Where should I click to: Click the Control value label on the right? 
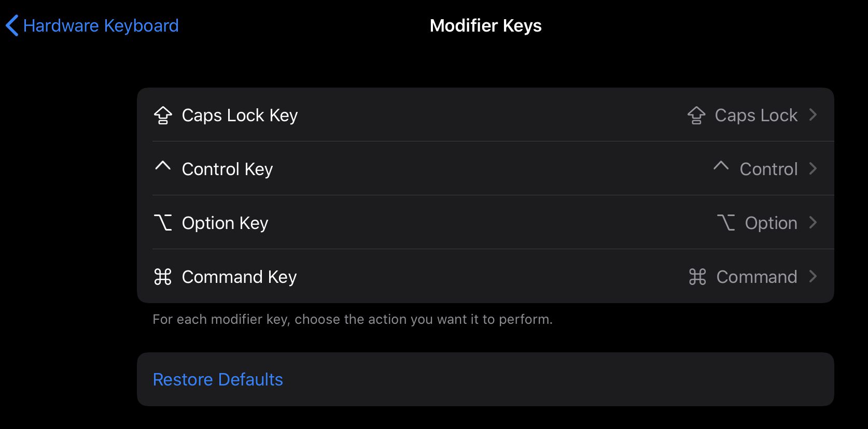click(768, 169)
